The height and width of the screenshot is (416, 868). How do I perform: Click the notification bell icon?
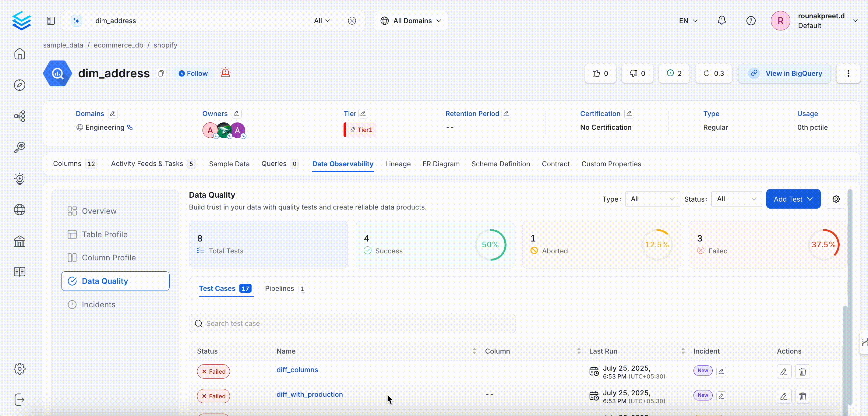point(722,20)
